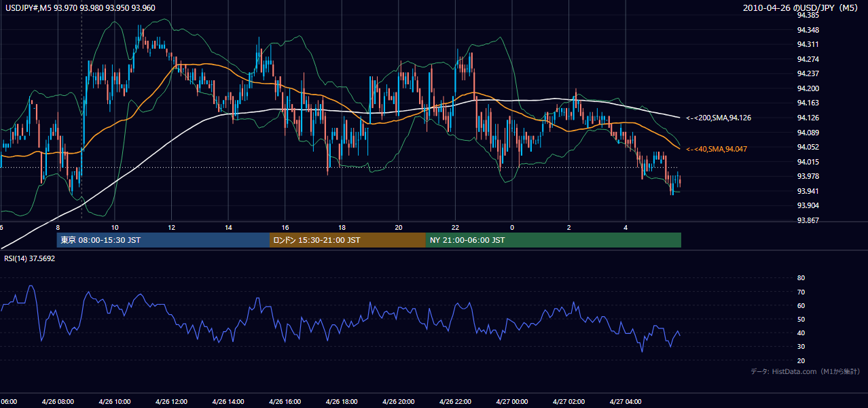Click time axis date label 4/27 00:00
The image size is (868, 408).
[x=512, y=402]
